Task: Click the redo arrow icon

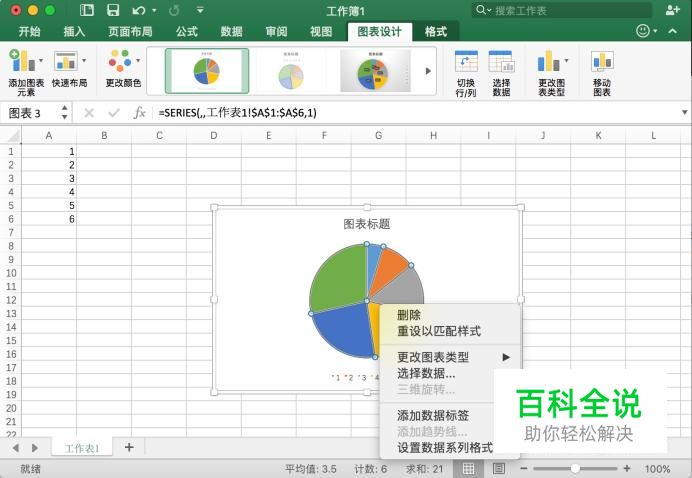Action: (174, 10)
